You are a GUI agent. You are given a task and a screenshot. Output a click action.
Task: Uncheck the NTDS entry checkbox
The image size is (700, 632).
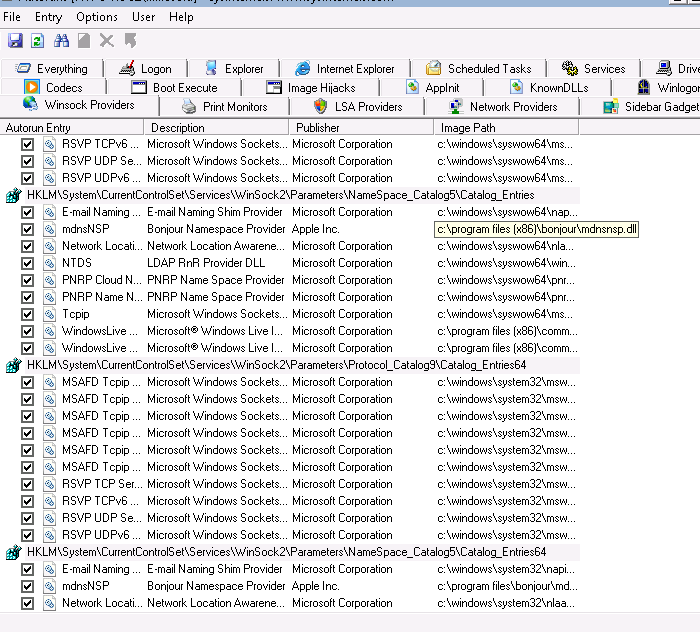point(28,263)
